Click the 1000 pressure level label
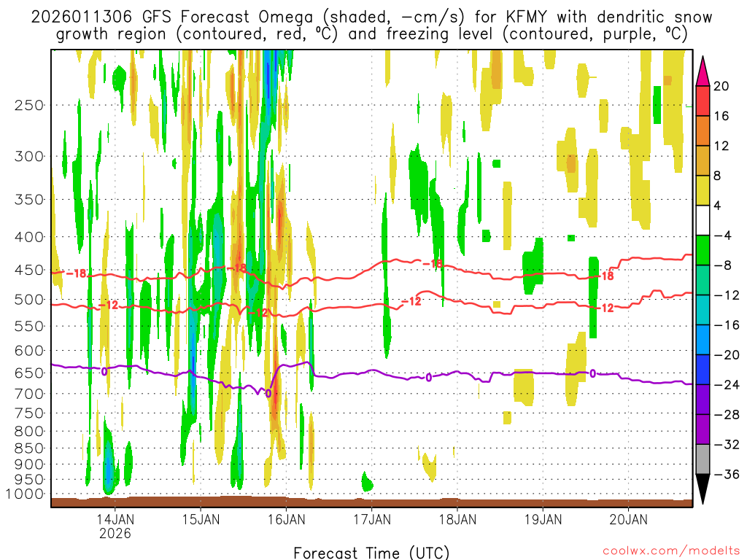Image resolution: width=747 pixels, height=560 pixels. tap(24, 494)
